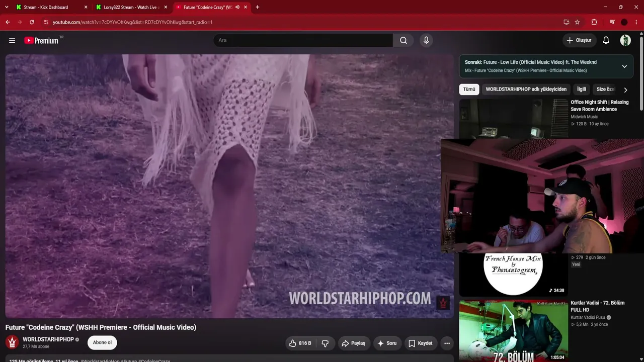
Task: Start voice search with the microphone
Action: click(426, 40)
